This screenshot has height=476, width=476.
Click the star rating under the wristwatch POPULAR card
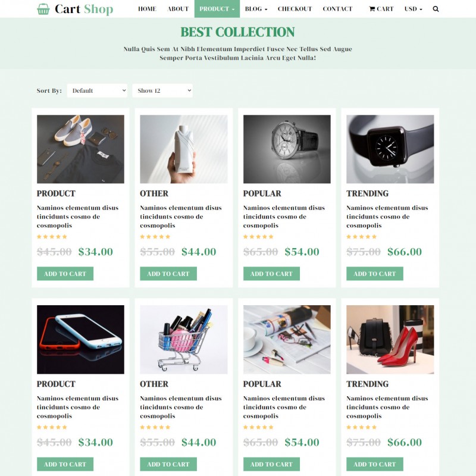(x=258, y=237)
